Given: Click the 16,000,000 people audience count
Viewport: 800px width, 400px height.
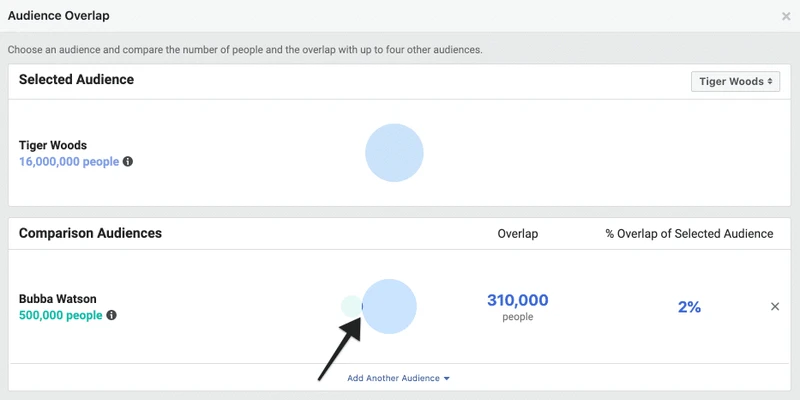Looking at the screenshot, I should 69,162.
